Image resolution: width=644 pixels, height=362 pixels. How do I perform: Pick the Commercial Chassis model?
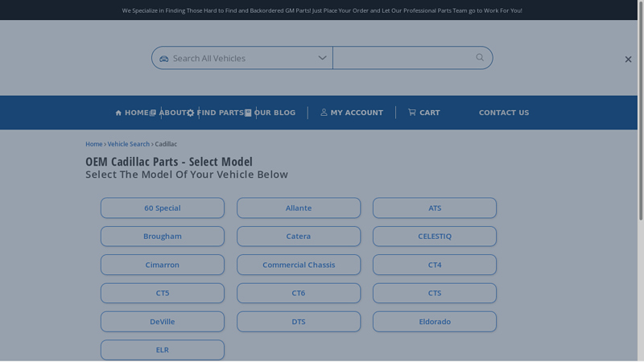(299, 265)
